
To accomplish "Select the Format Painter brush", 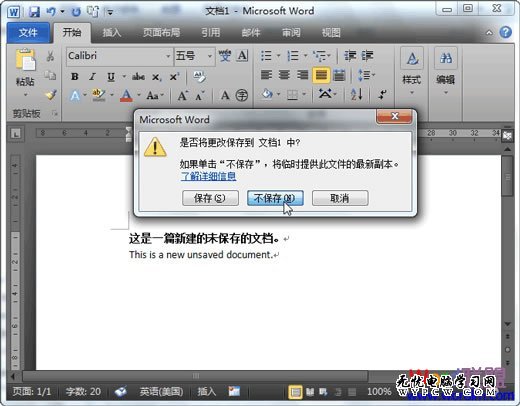I will coord(51,95).
